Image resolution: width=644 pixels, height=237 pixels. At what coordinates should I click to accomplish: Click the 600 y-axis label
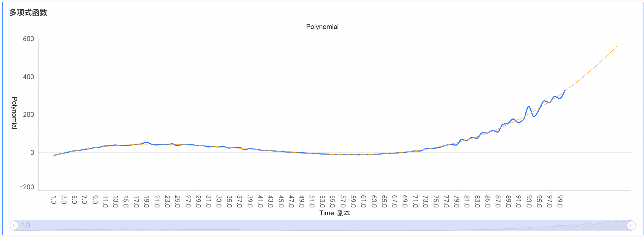coord(29,39)
